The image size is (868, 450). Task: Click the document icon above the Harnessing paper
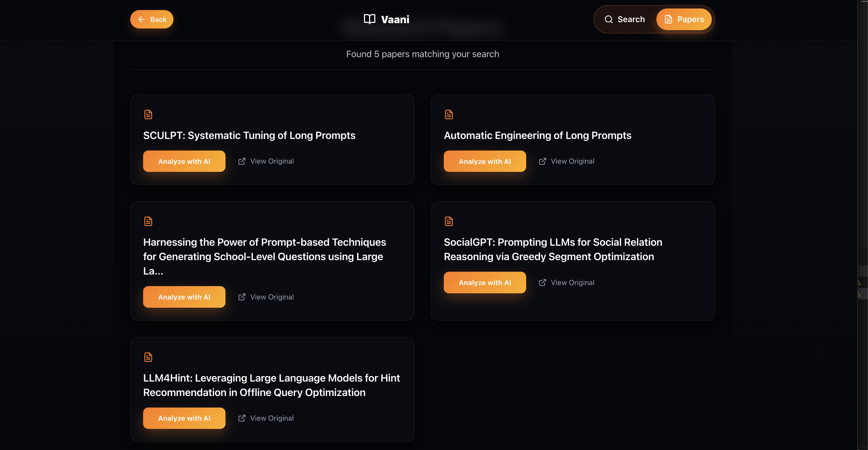click(x=148, y=221)
